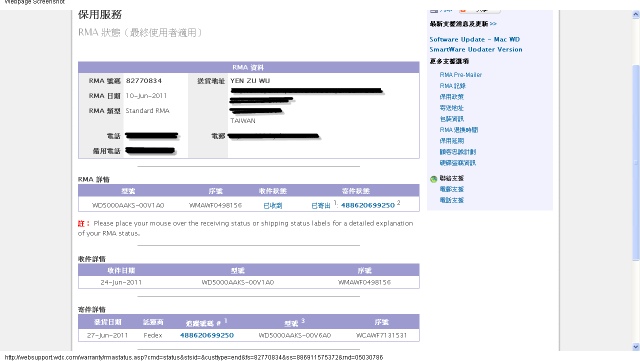
Task: Click model cell WD5000AAKS-00V6A0
Action: pyautogui.click(x=295, y=335)
